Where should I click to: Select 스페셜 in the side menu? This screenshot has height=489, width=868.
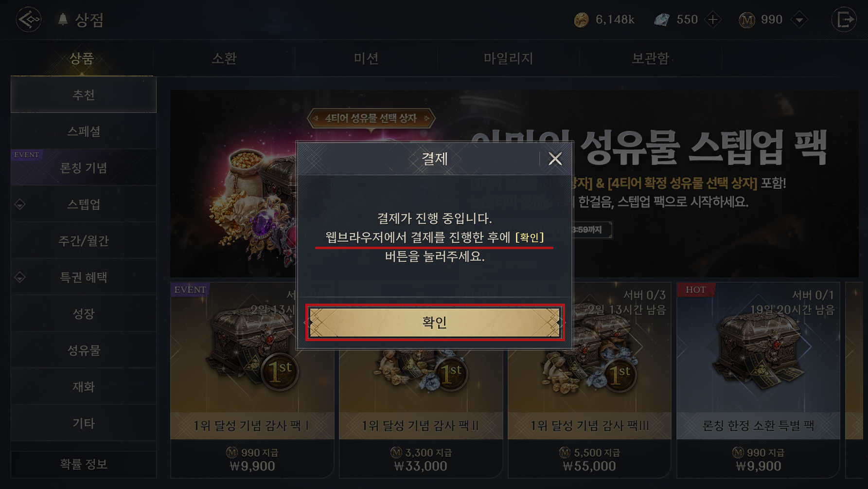pos(84,131)
